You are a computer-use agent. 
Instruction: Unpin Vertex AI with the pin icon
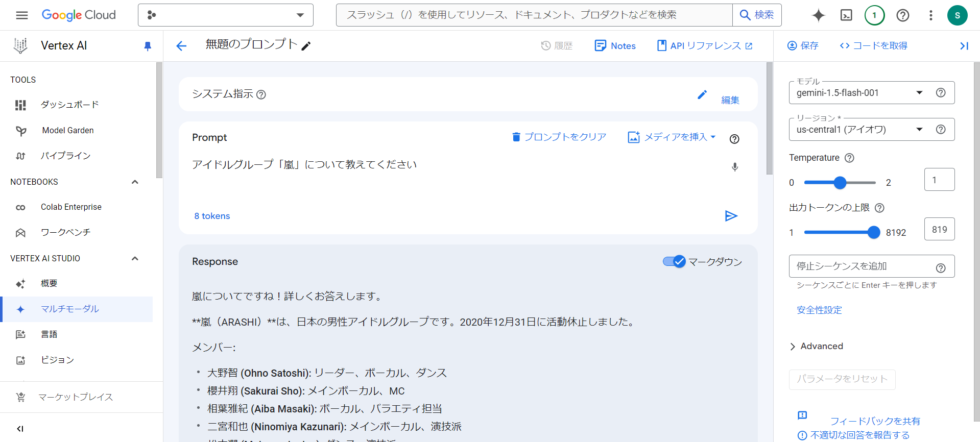point(148,46)
